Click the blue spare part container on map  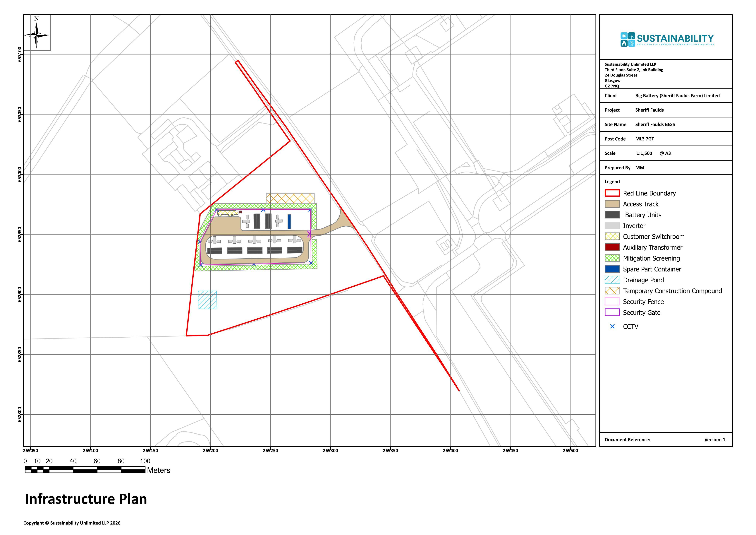coord(289,221)
